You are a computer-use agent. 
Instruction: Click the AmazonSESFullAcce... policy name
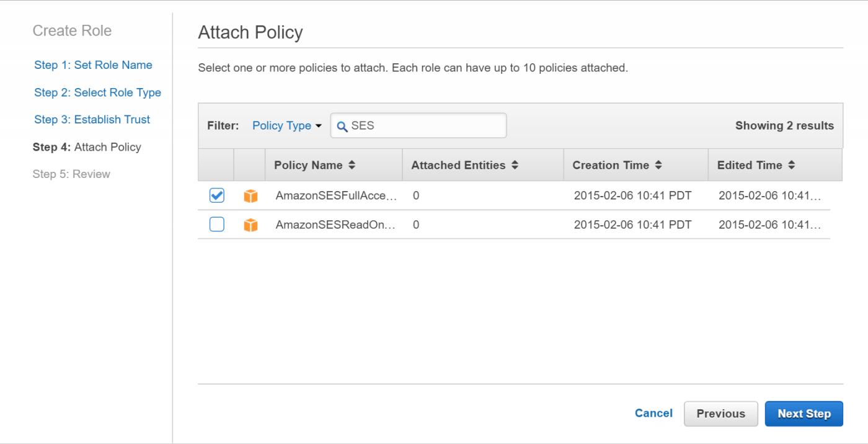coord(335,196)
